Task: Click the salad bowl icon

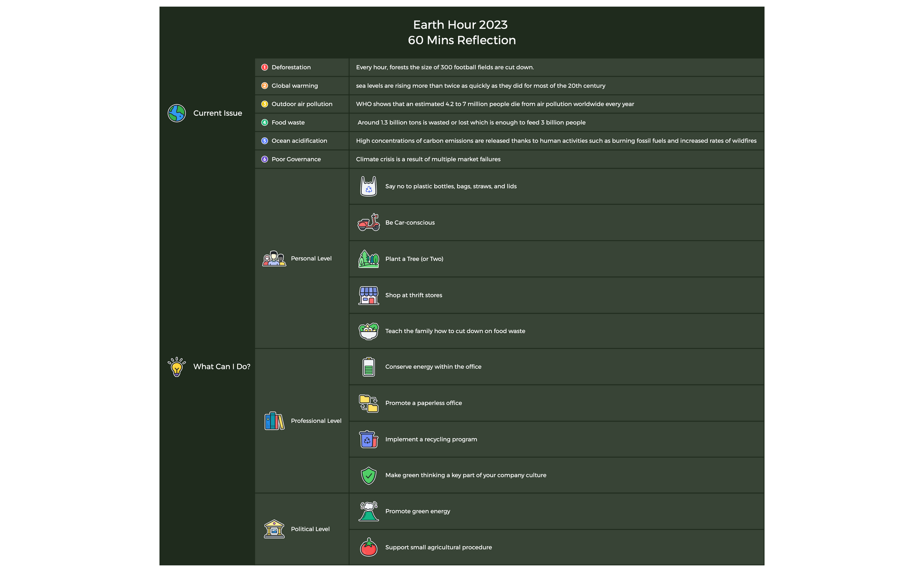Action: click(x=368, y=331)
